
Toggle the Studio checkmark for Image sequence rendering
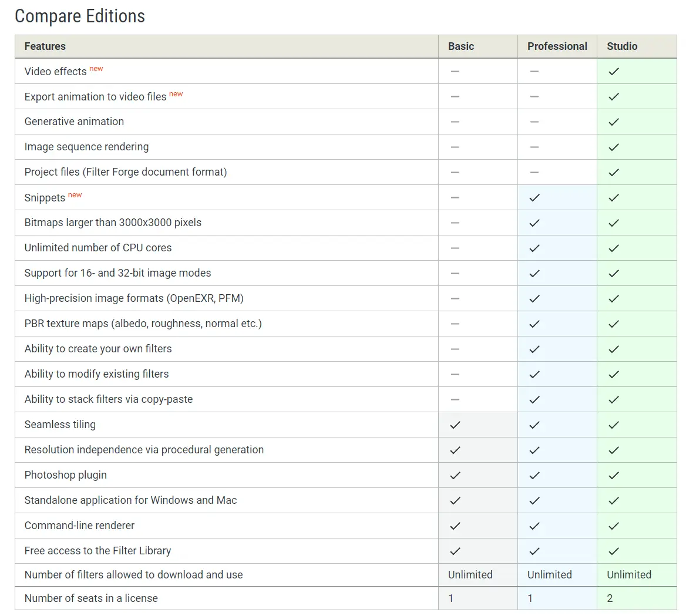point(613,147)
